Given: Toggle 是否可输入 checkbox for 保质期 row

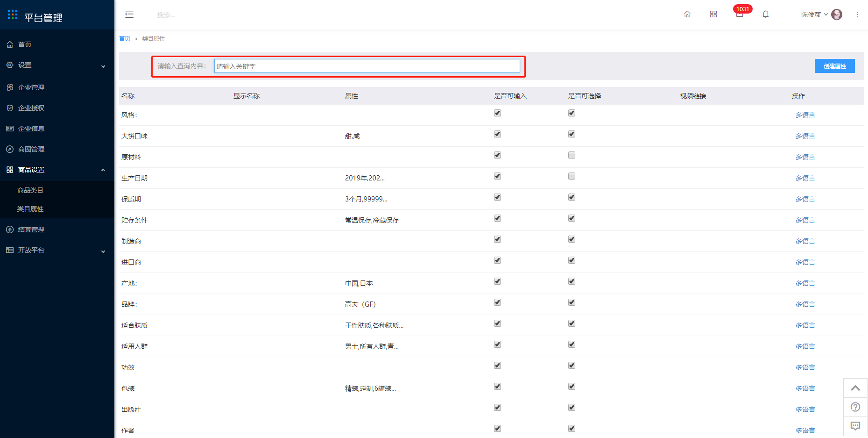Looking at the screenshot, I should pyautogui.click(x=497, y=197).
